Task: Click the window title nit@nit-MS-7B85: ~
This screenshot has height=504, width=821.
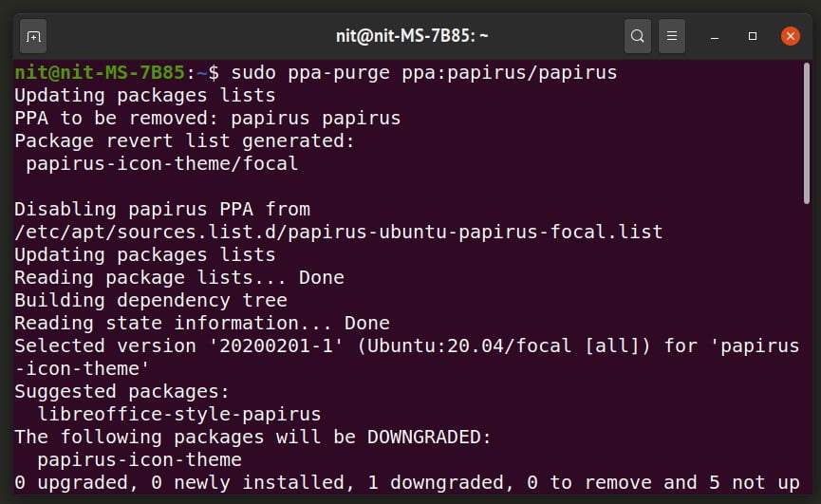Action: pos(412,36)
